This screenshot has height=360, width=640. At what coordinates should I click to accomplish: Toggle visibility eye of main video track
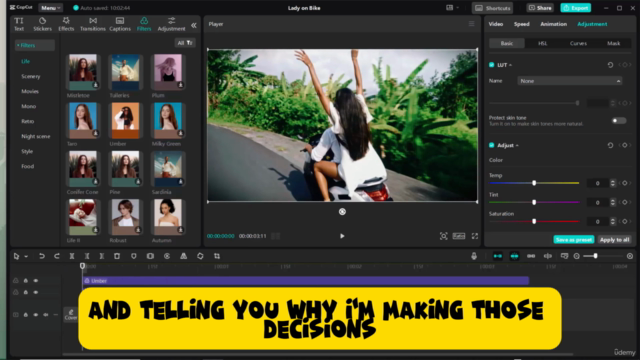click(x=36, y=315)
